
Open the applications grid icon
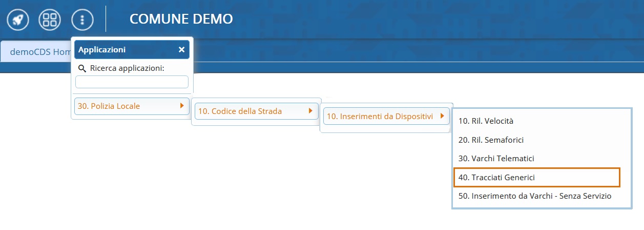50,20
